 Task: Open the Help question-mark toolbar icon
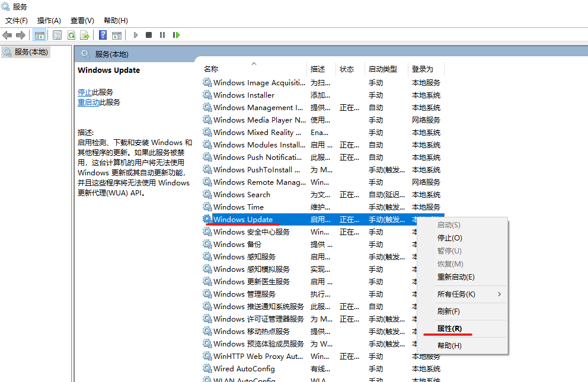103,35
